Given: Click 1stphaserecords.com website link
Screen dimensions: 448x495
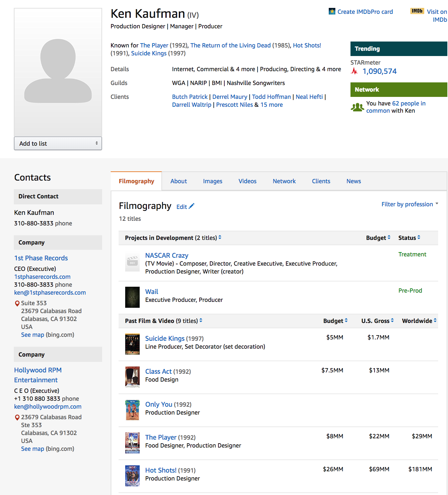Looking at the screenshot, I should pos(42,277).
